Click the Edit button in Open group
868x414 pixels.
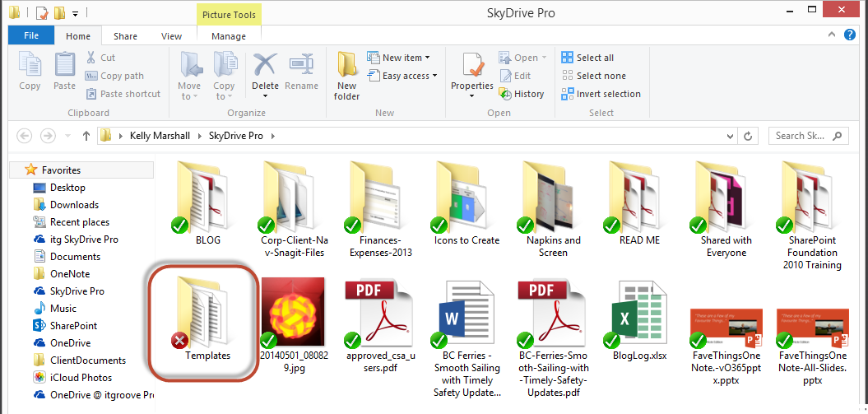[515, 76]
